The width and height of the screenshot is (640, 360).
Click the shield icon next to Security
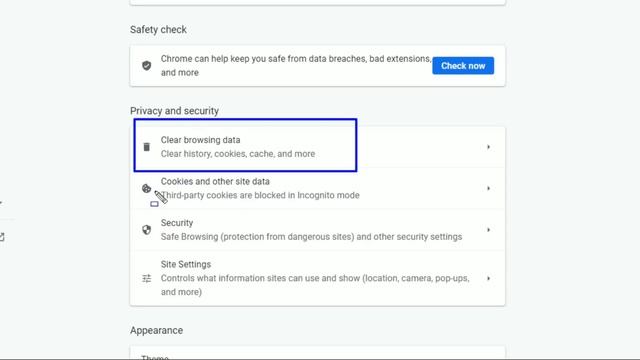click(x=147, y=230)
